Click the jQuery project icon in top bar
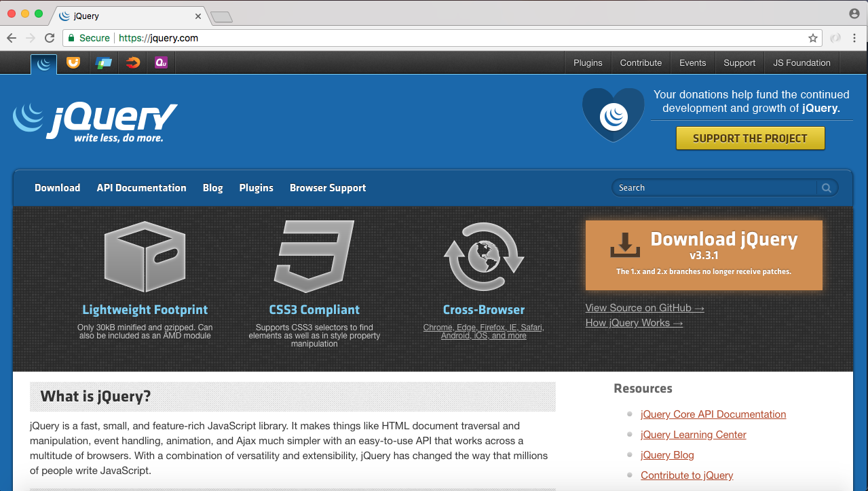 point(44,64)
